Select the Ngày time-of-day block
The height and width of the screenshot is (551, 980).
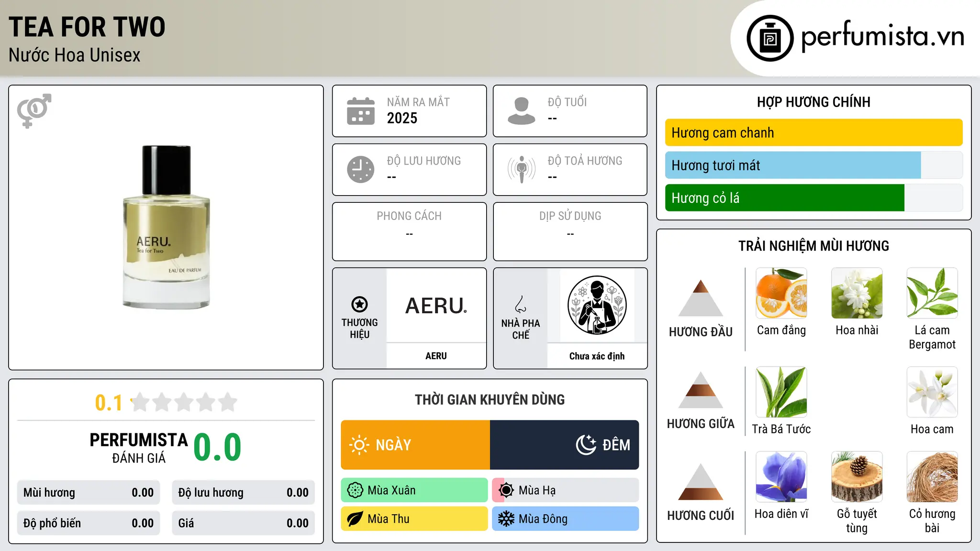(x=415, y=445)
